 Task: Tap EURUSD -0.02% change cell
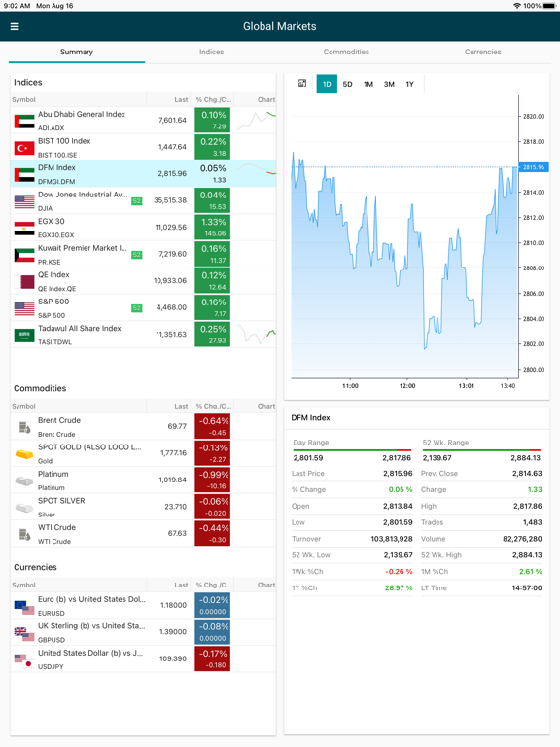(212, 605)
